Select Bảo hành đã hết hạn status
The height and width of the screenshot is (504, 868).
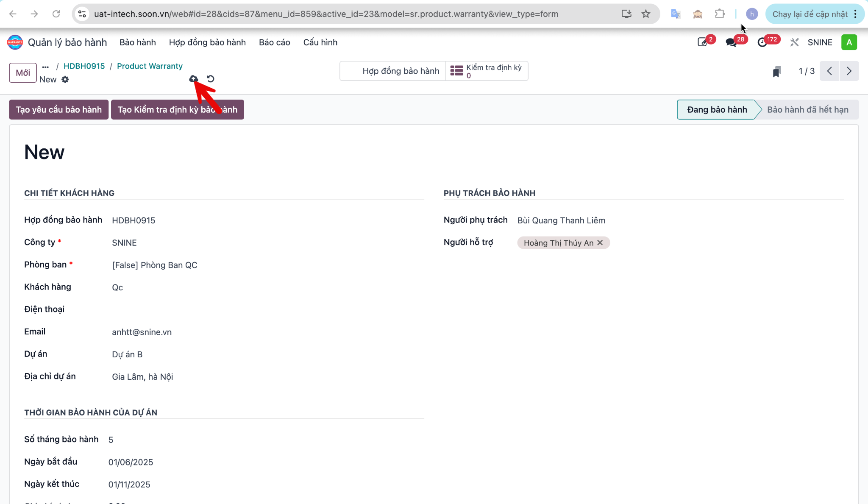807,110
